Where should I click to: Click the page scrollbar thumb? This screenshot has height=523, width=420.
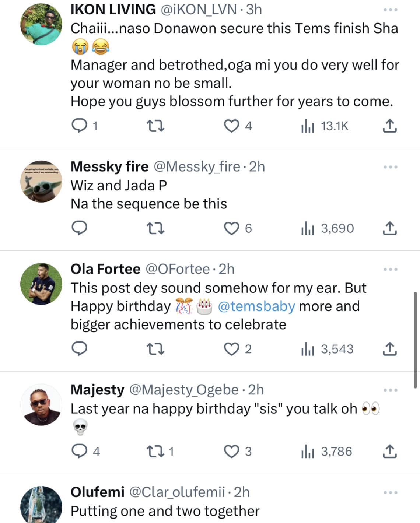(415, 339)
